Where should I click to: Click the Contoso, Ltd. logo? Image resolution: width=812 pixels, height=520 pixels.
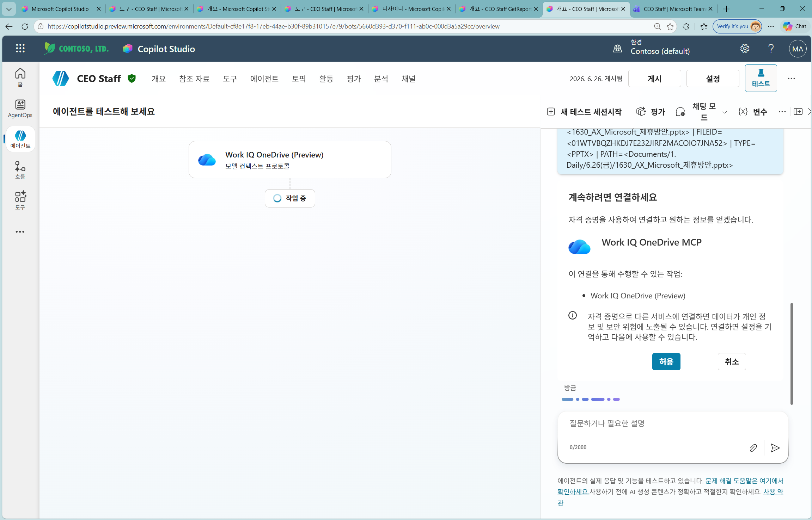click(76, 48)
